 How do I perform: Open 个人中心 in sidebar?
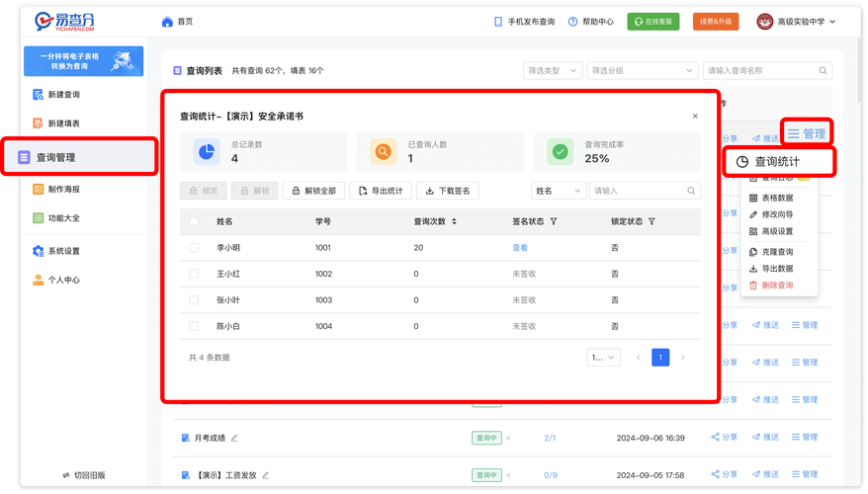(x=56, y=280)
